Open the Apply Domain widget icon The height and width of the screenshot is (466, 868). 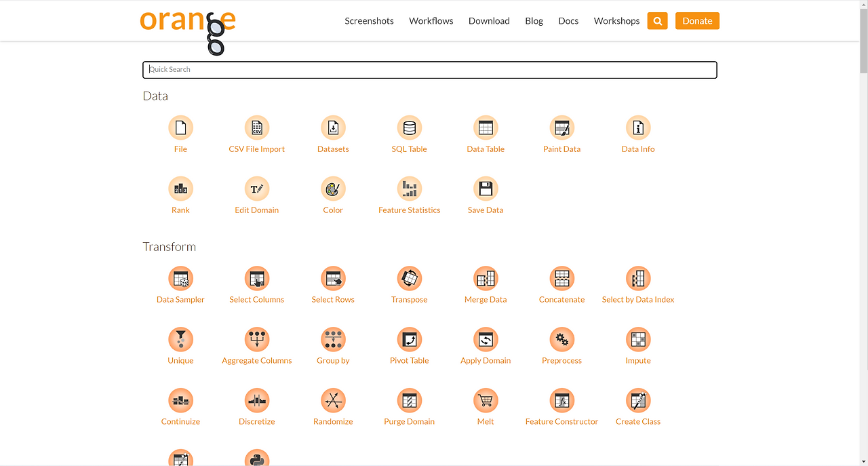click(x=486, y=339)
